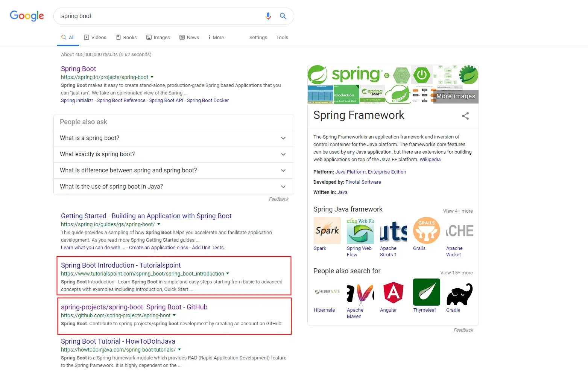Screen dimensions: 588x376
Task: Open the Apache Struts 1 thumbnail
Action: [x=394, y=230]
